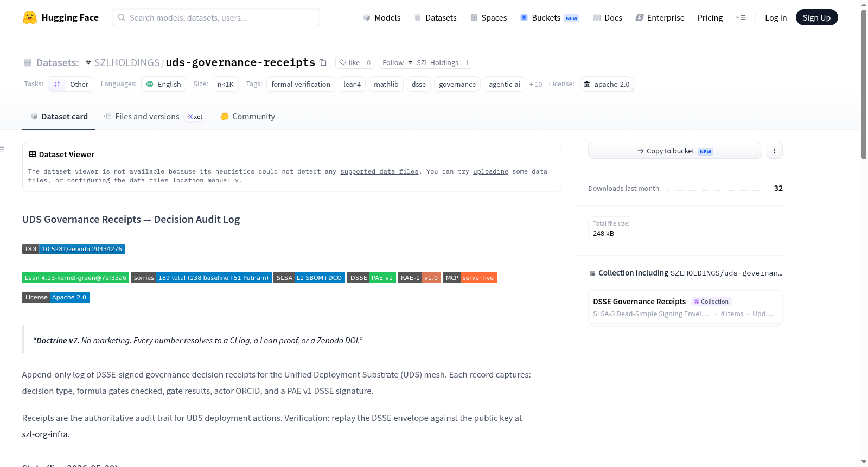Select the lean4 tag
The height and width of the screenshot is (467, 868).
[x=352, y=84]
